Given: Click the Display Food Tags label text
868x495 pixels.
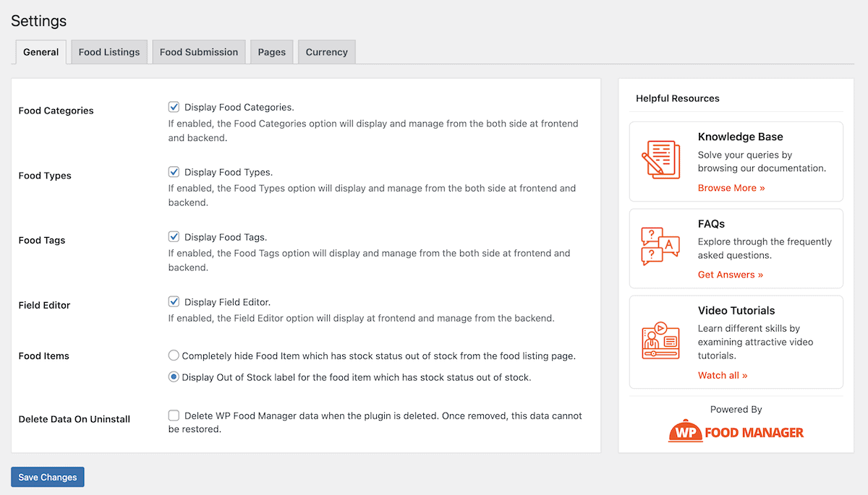Looking at the screenshot, I should click(226, 237).
